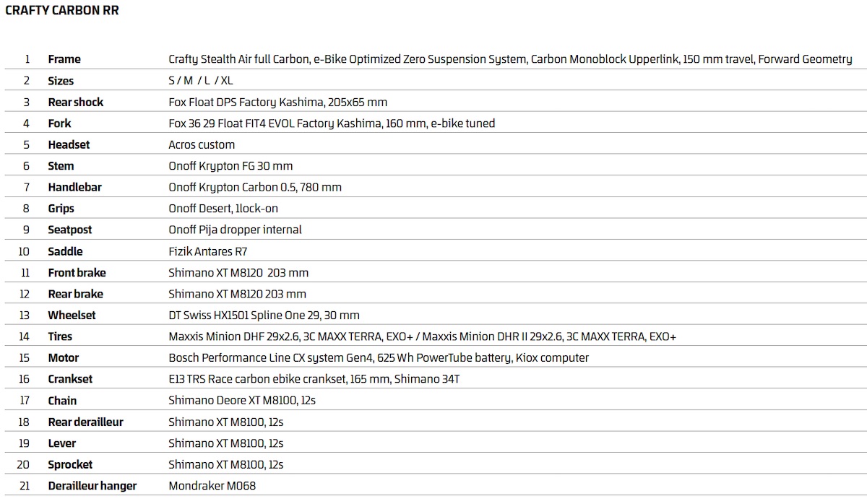867x504 pixels.
Task: Select the Front brake label
Action: click(77, 273)
